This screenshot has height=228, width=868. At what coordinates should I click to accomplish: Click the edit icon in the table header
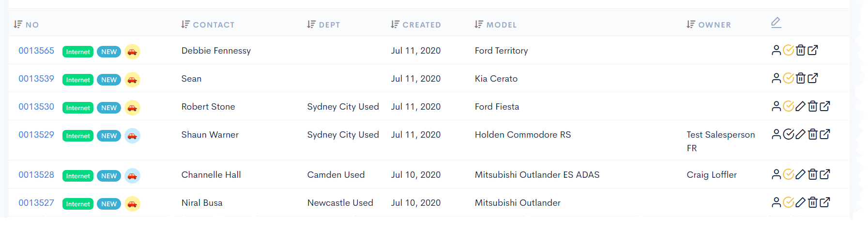pyautogui.click(x=776, y=22)
